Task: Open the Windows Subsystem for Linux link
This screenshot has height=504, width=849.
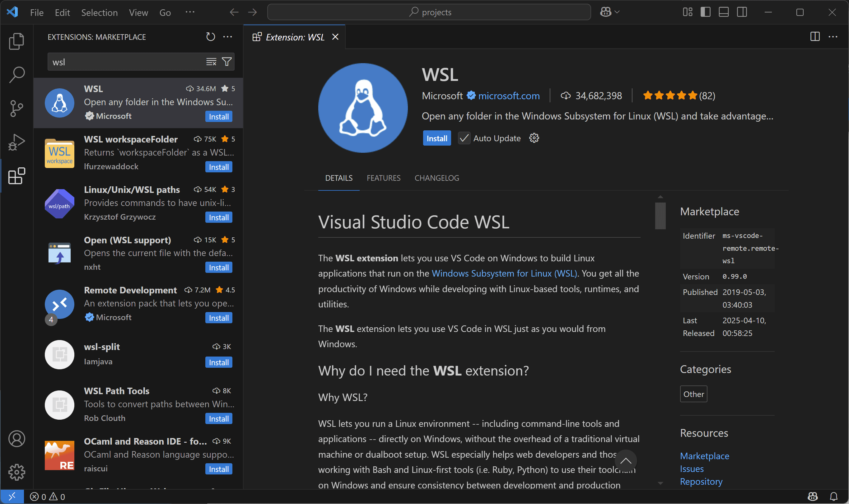Action: (x=504, y=273)
